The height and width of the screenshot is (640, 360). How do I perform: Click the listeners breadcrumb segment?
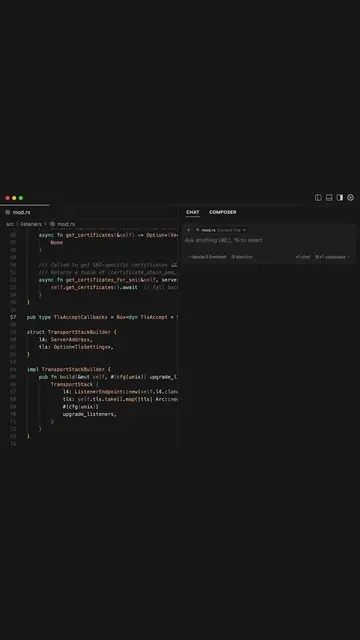point(31,224)
